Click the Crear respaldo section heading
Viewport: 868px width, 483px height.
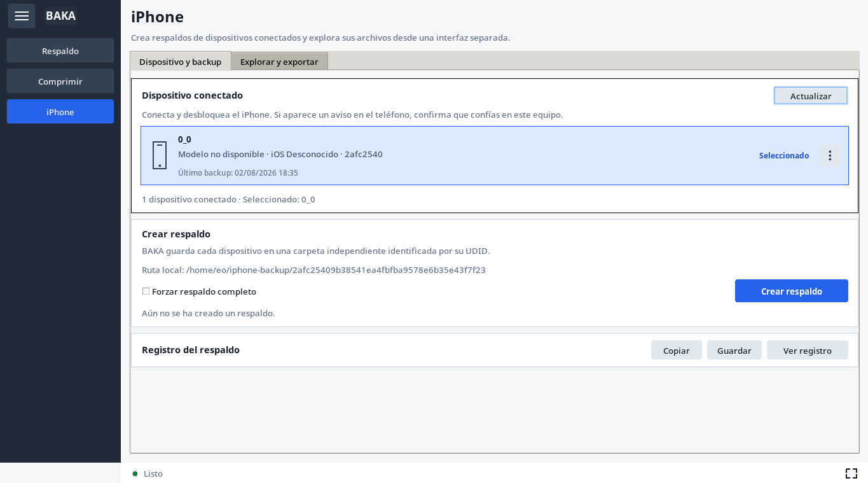pyautogui.click(x=176, y=234)
